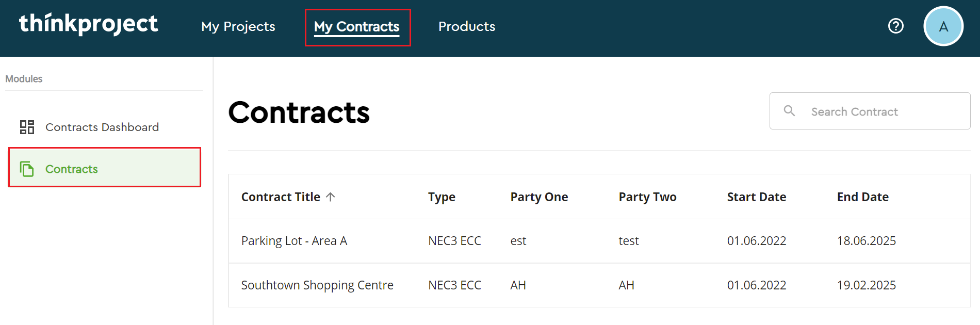Toggle sort arrow beside Contract Title
The height and width of the screenshot is (325, 980).
(331, 197)
